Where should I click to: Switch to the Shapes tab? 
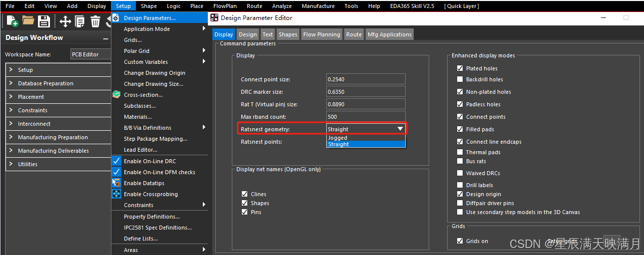(x=288, y=34)
